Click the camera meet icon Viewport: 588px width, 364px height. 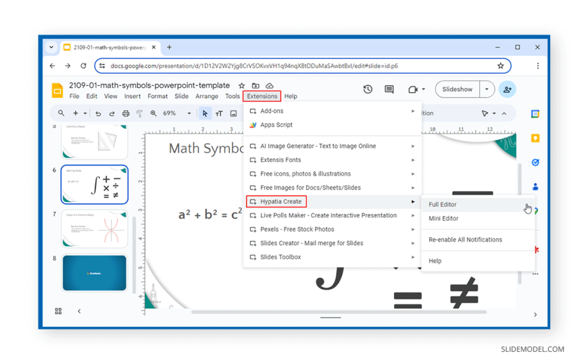pyautogui.click(x=412, y=89)
